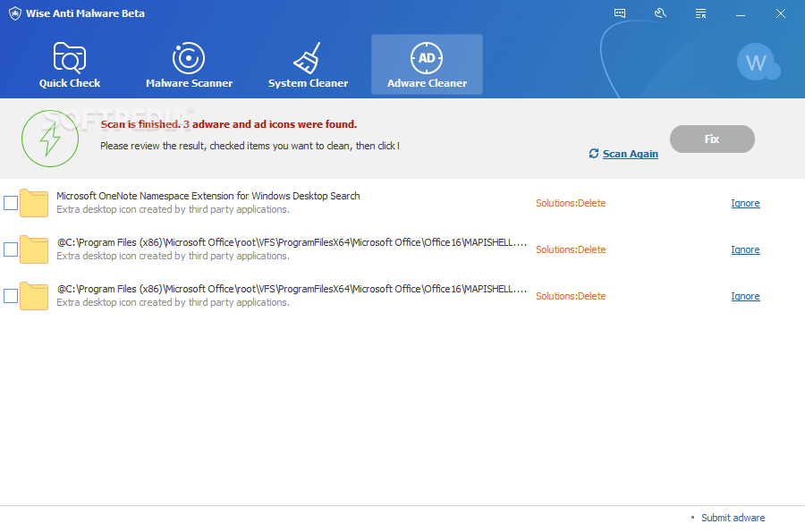Click the folder icon of the second MAPISHELL row
The width and height of the screenshot is (805, 532).
pos(34,249)
